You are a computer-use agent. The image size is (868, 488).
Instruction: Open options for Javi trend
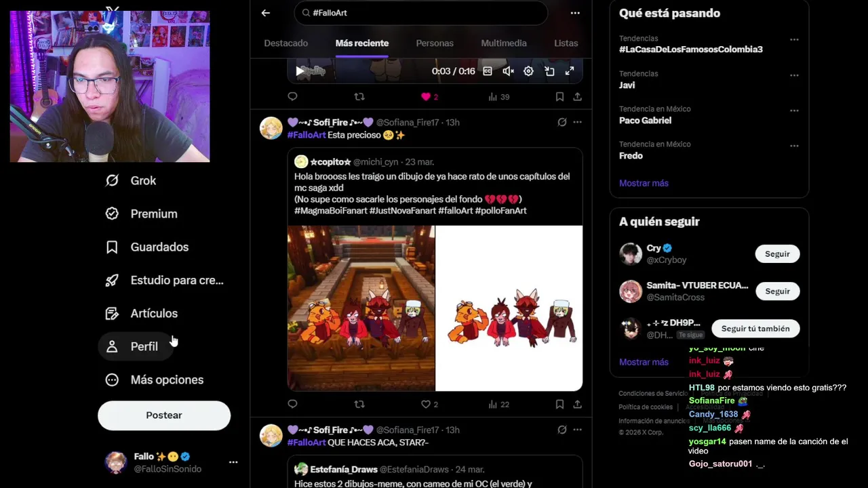(x=794, y=75)
